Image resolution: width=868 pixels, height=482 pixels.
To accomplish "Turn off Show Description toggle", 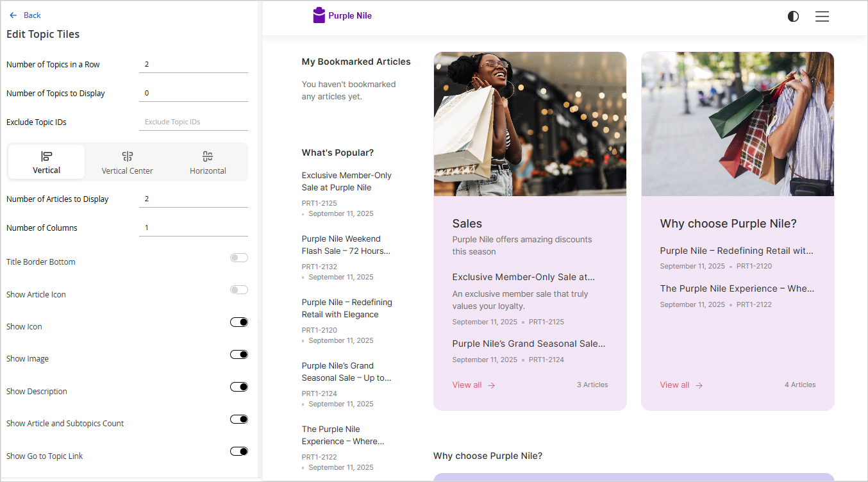I will coord(238,387).
